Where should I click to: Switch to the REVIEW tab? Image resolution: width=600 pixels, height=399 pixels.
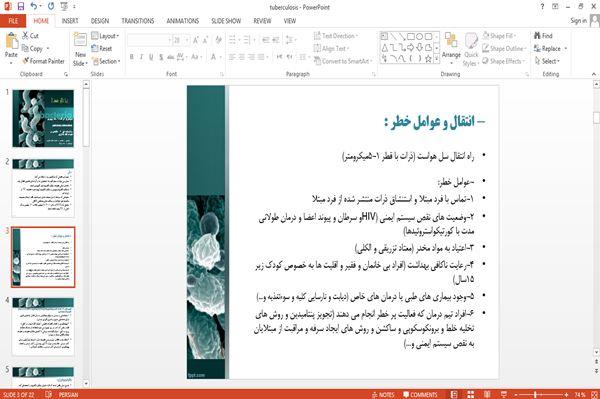(262, 21)
